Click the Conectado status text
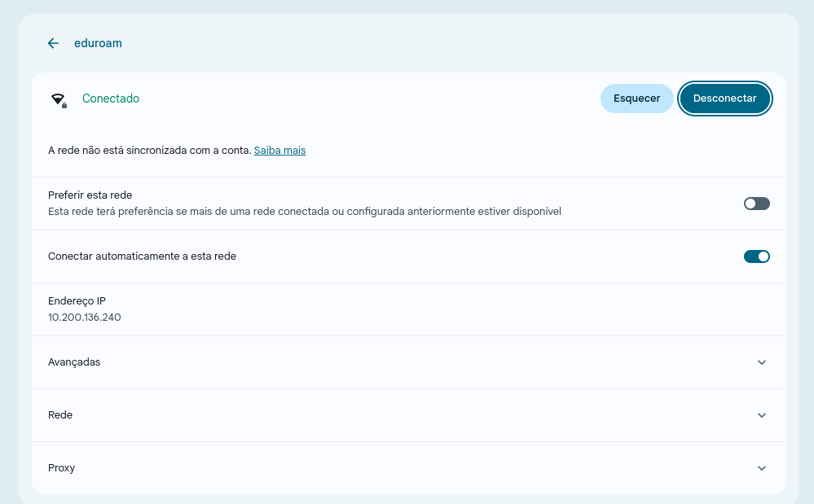The image size is (814, 504). click(111, 99)
